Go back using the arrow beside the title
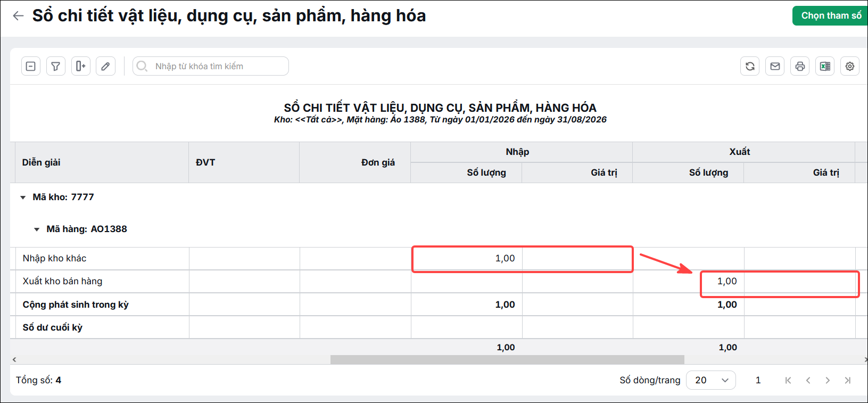The height and width of the screenshot is (403, 868). click(x=18, y=16)
